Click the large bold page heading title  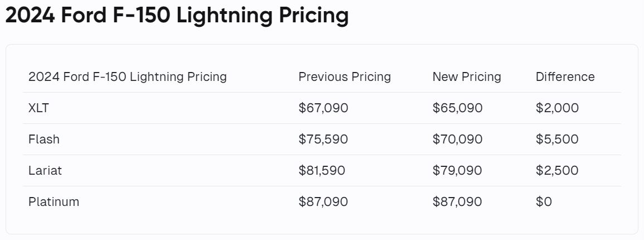point(177,16)
